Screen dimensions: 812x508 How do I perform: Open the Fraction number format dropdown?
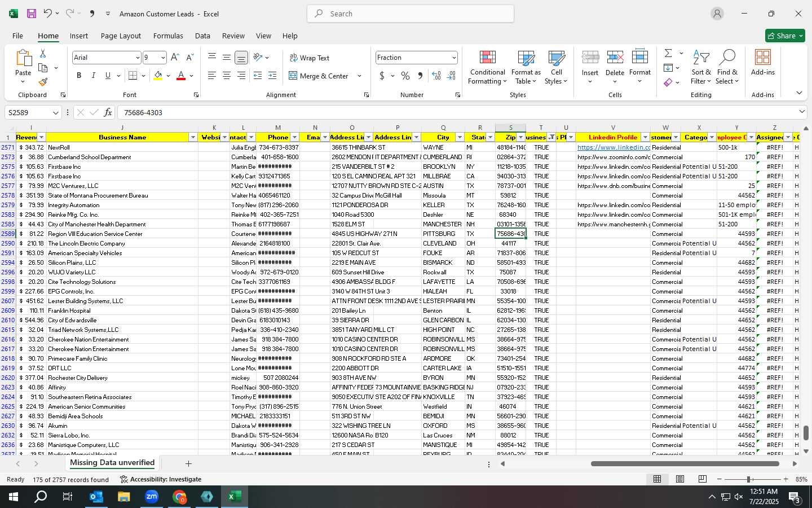tap(453, 58)
